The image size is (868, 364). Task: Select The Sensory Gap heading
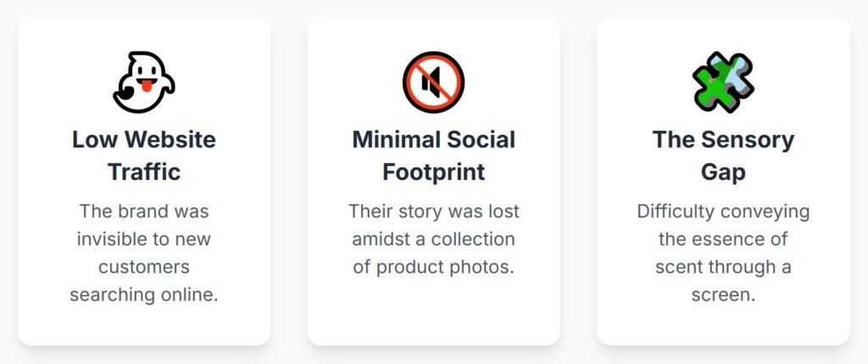[723, 155]
